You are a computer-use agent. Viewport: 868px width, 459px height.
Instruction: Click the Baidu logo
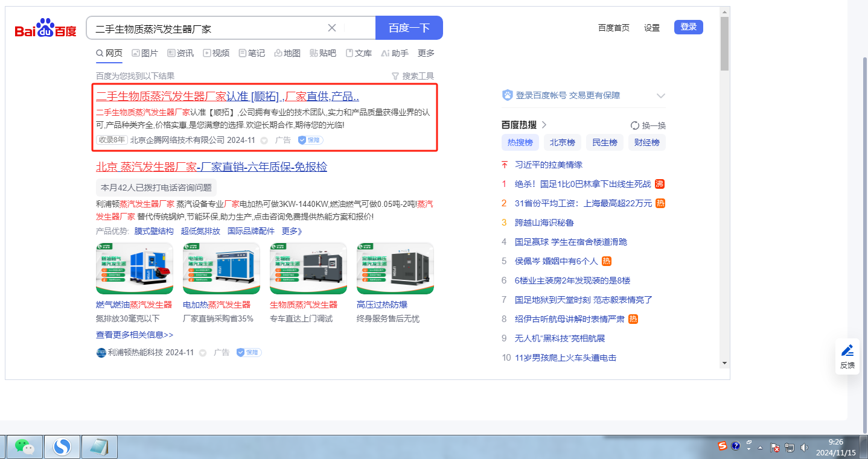coord(46,28)
